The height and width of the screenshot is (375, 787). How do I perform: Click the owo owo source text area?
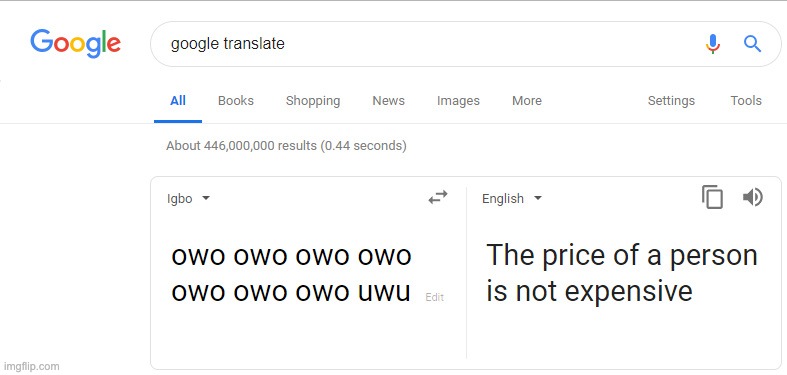(291, 274)
